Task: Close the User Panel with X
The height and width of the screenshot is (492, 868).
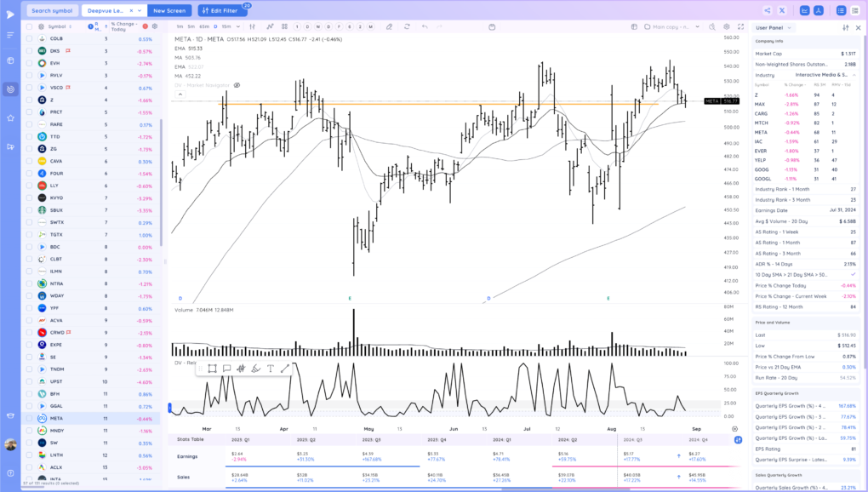Action: 859,27
